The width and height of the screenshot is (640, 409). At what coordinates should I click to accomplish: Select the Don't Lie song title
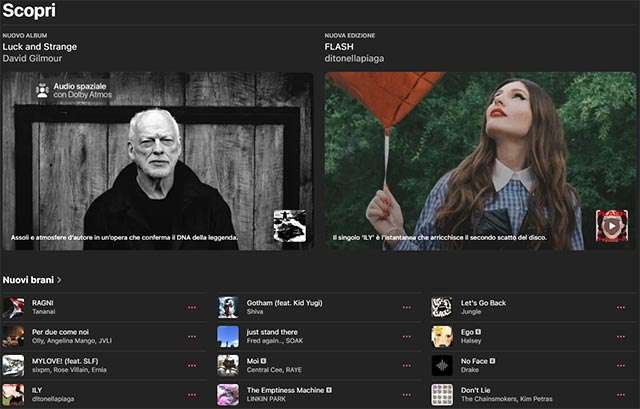pos(476,390)
